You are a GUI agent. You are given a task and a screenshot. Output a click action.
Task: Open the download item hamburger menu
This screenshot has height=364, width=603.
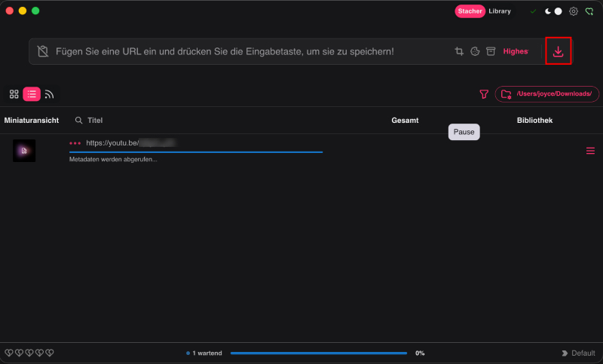tap(590, 151)
